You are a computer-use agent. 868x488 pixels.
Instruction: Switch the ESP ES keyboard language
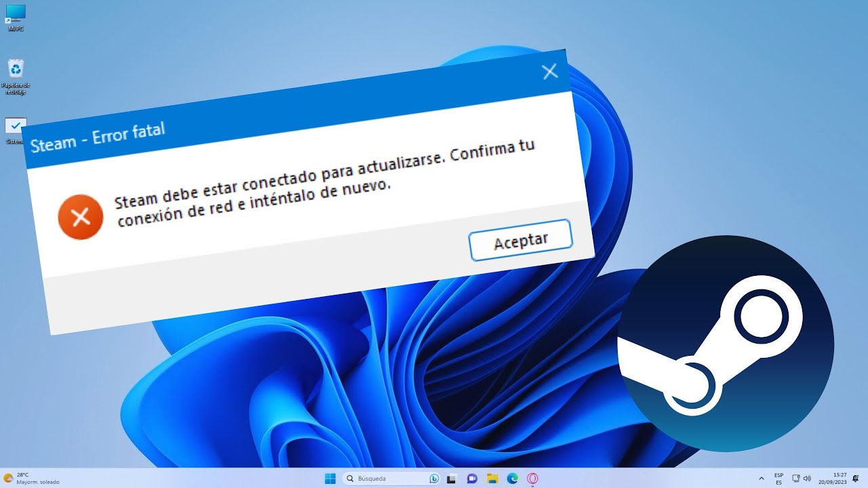(x=778, y=479)
